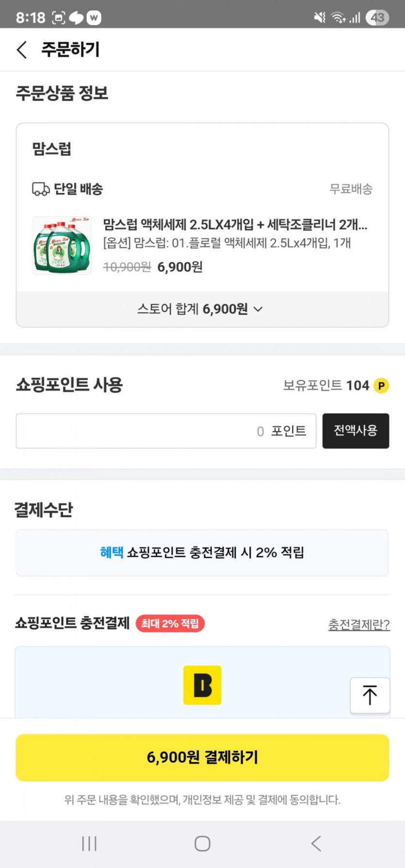Viewport: 405px width, 868px height.
Task: Tap the yellow P point coin icon
Action: [x=381, y=386]
